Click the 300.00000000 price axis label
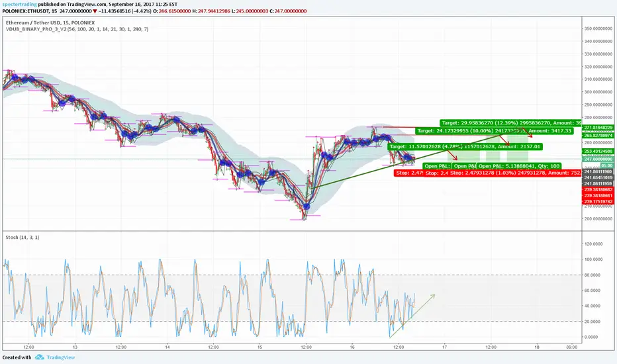Viewport: 617px width, 364px height. tap(598, 92)
